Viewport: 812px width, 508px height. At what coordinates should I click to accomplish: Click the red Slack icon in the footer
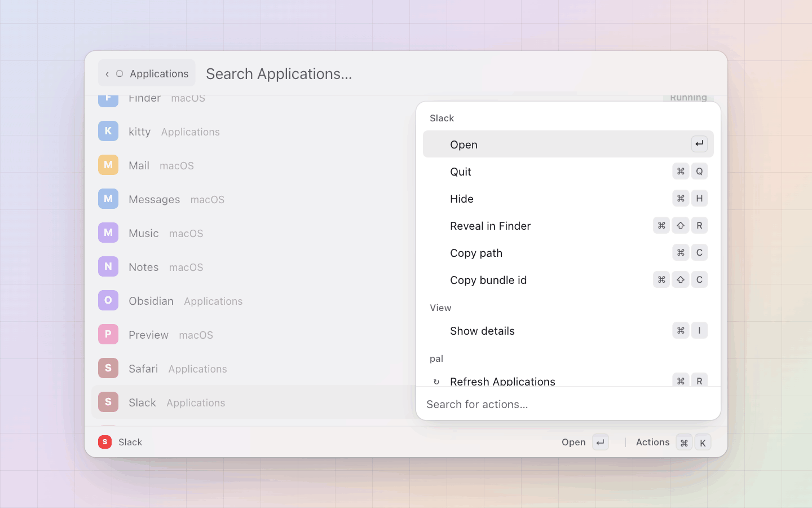105,442
